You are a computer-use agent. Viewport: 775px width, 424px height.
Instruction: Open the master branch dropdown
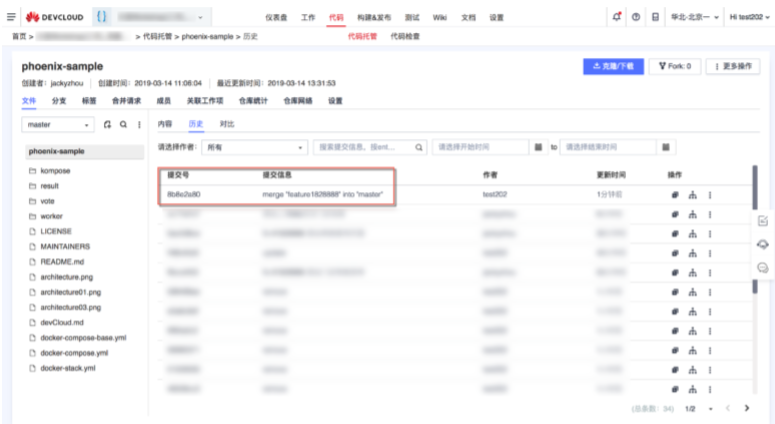(x=57, y=125)
